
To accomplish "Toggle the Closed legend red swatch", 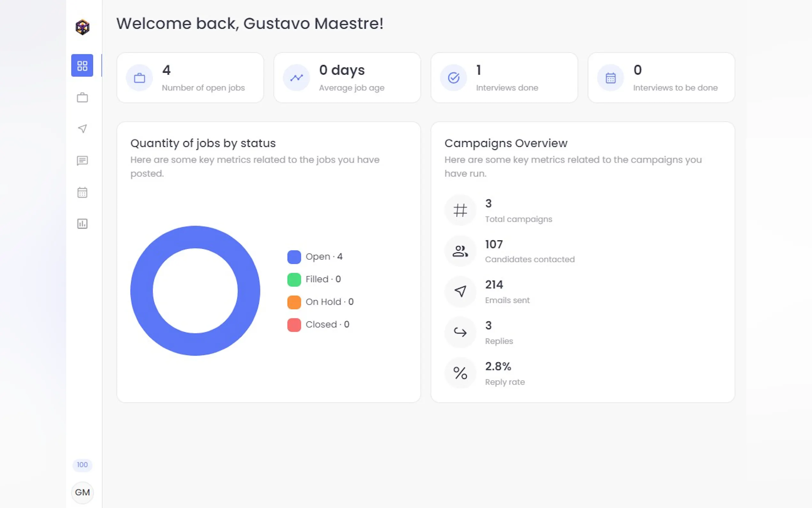I will pos(294,325).
